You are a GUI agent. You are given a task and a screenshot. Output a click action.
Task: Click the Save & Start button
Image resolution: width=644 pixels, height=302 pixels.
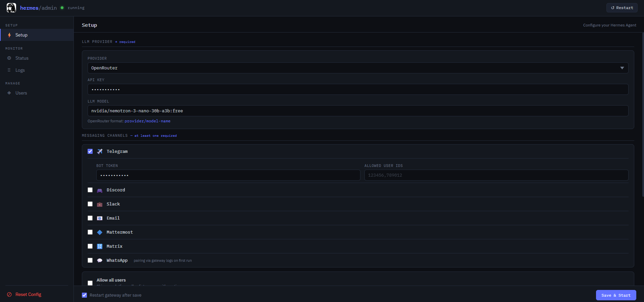pyautogui.click(x=615, y=295)
